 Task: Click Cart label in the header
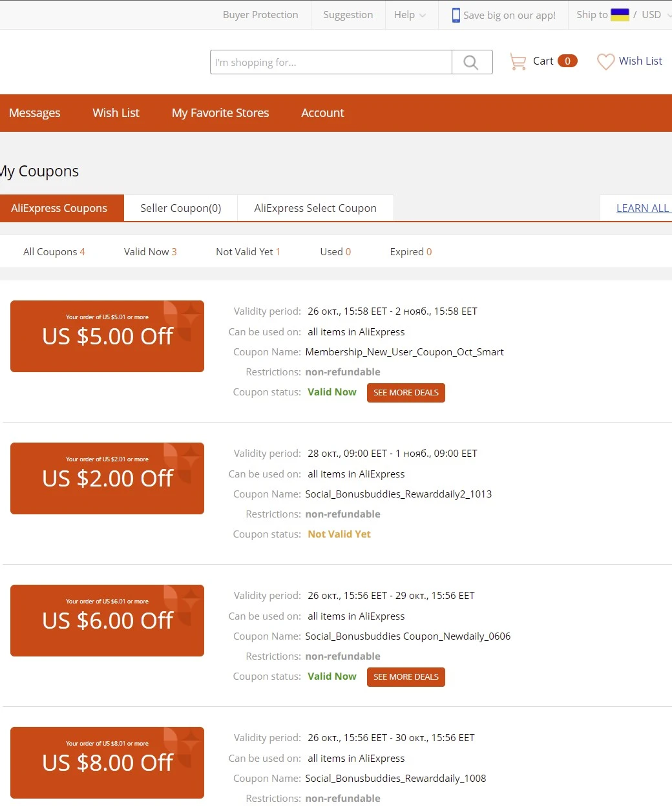click(543, 61)
